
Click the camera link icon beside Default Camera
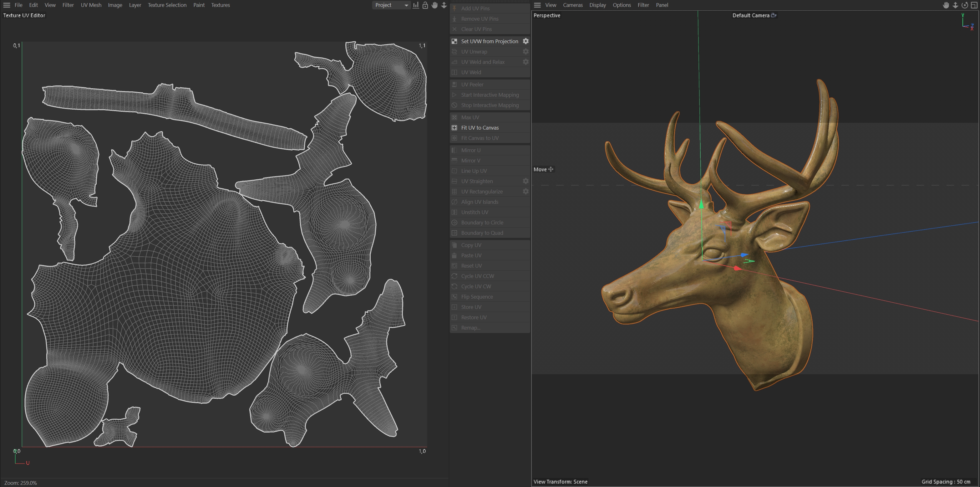[774, 15]
